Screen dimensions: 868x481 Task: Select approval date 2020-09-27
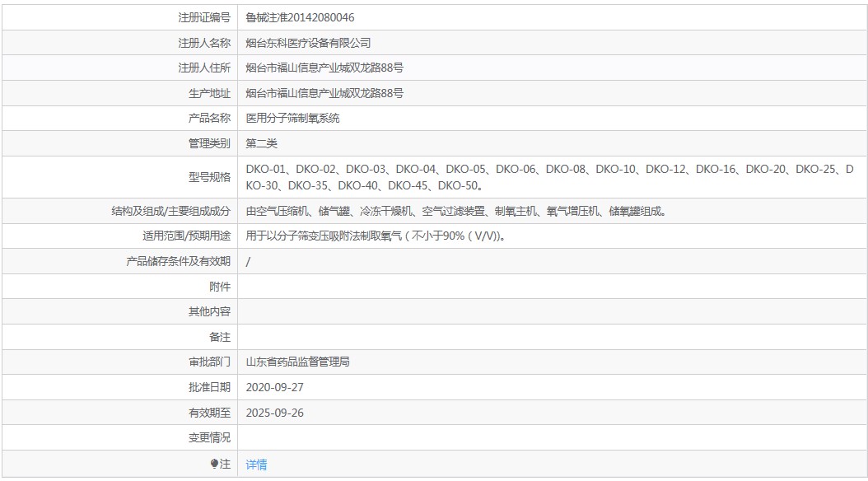[274, 387]
